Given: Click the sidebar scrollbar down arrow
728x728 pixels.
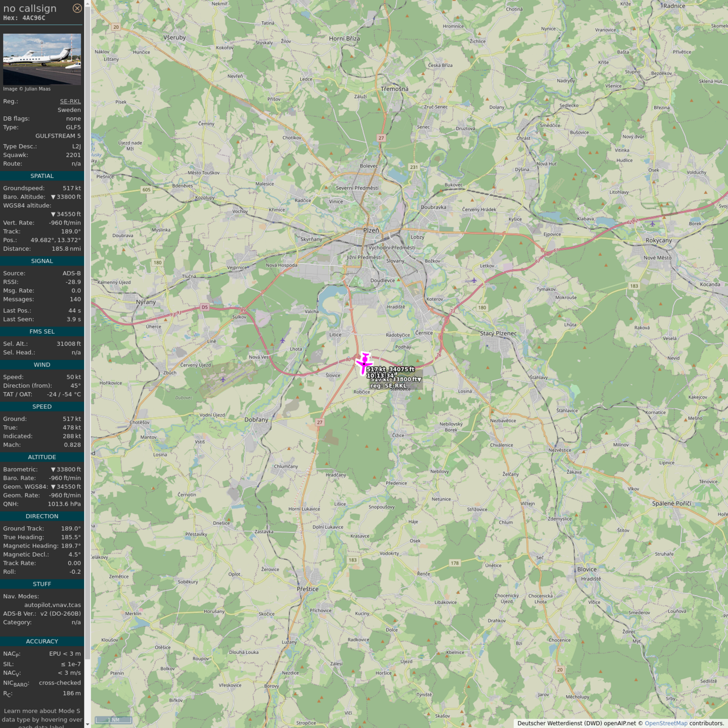Looking at the screenshot, I should pos(87,724).
